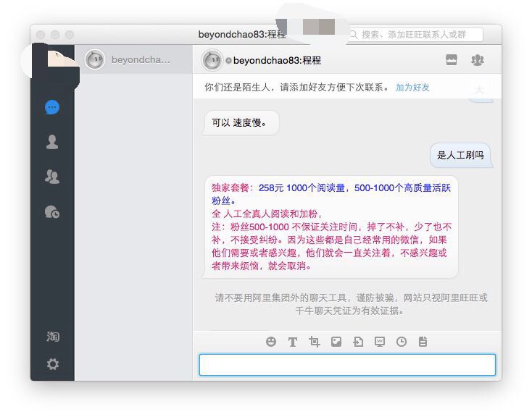Click the search magnifier icon in the title bar

(354, 35)
